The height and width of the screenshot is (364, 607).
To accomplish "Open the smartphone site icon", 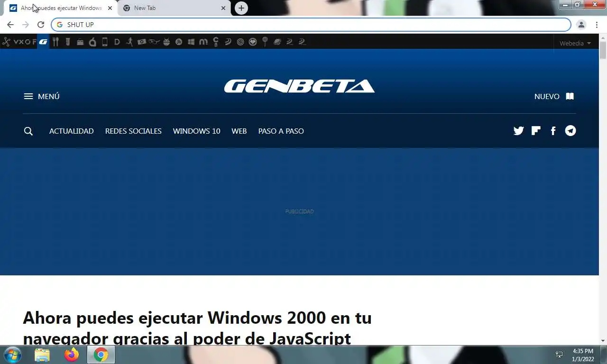I will point(105,42).
